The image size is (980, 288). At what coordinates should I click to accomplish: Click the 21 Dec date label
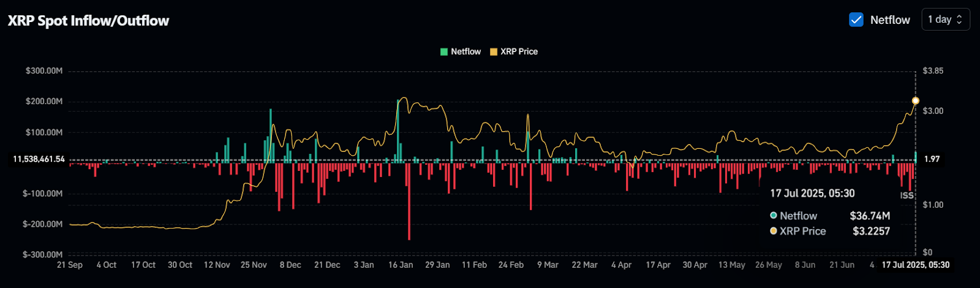point(327,265)
